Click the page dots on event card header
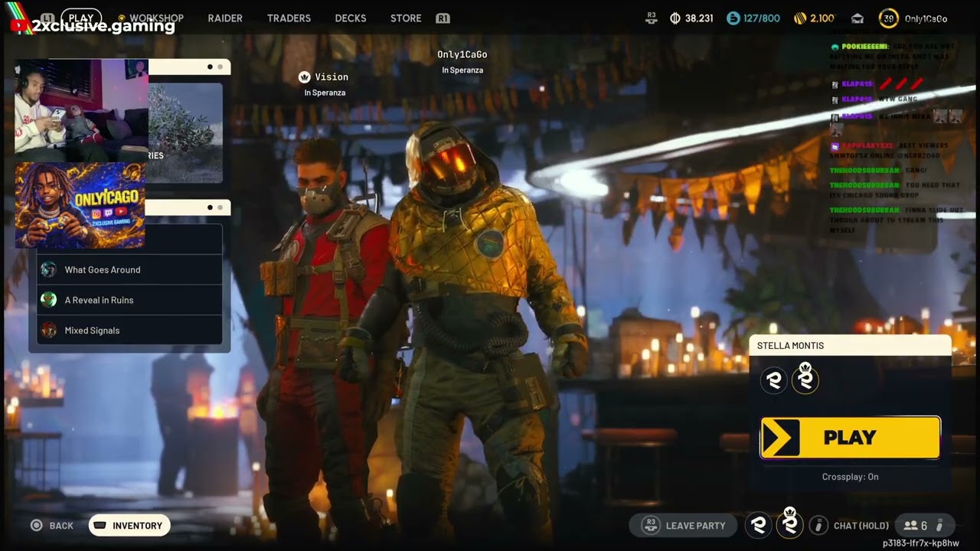The width and height of the screenshot is (980, 551). [x=214, y=67]
